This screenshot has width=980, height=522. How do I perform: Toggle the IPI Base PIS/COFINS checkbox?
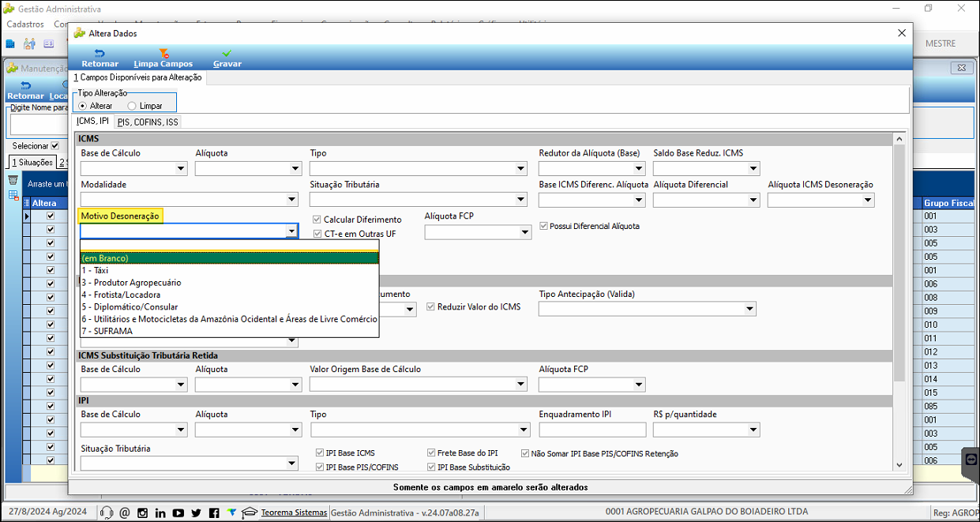coord(320,468)
